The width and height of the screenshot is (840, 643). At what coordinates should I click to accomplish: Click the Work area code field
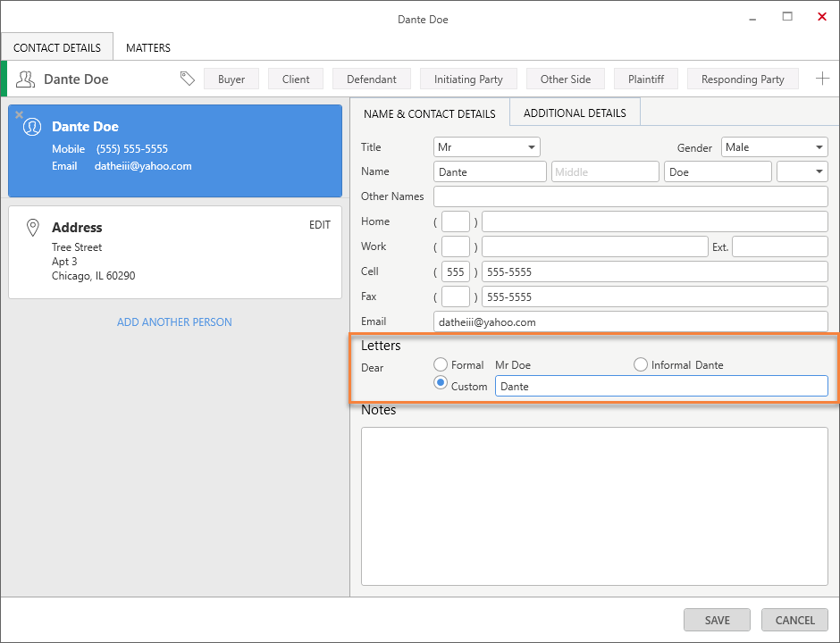coord(456,246)
